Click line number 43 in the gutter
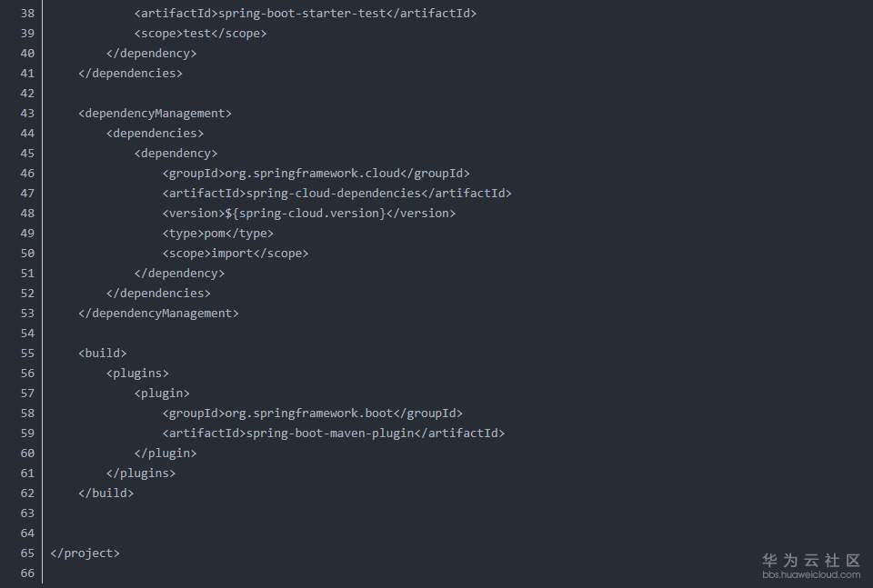The image size is (873, 588). [x=26, y=114]
